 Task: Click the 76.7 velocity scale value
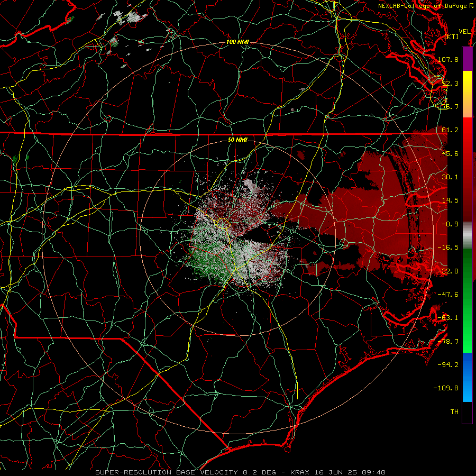coord(450,106)
